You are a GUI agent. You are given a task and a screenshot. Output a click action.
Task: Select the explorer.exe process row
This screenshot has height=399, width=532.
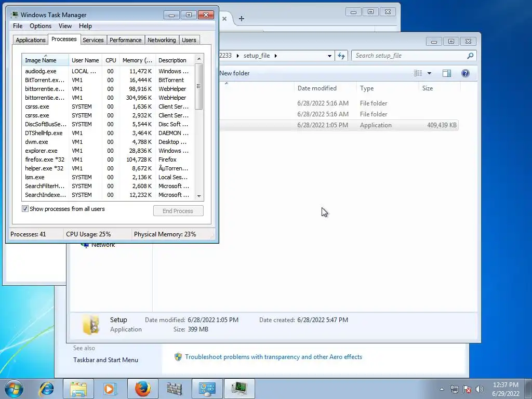[109, 151]
